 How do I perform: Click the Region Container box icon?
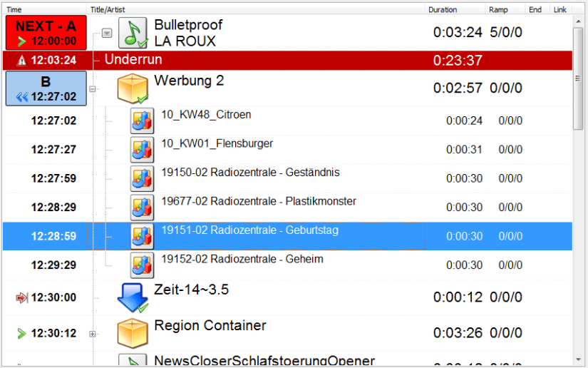[x=133, y=333]
